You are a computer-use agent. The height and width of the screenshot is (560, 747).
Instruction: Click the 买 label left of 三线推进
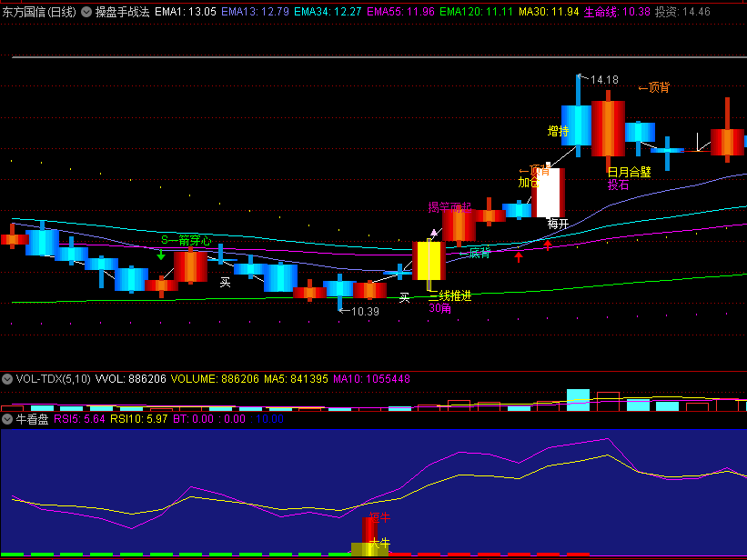405,298
